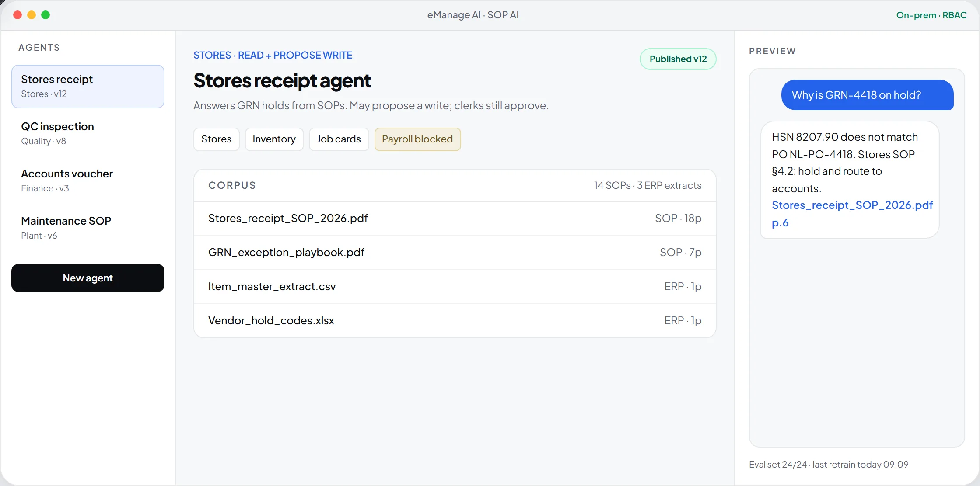Select the Maintenance SOP agent
The width and height of the screenshot is (980, 486).
coord(88,228)
